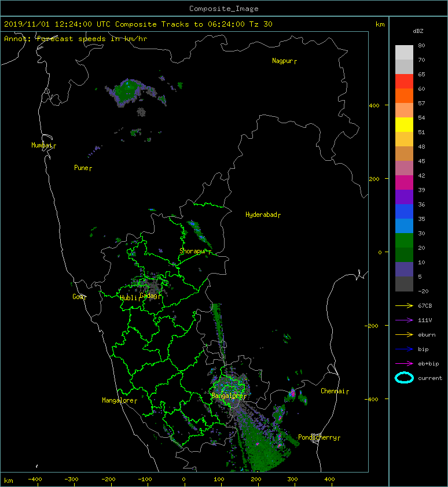Select the 36 dBZ blue swatch
Screen dimensions: 448x487
tap(404, 211)
